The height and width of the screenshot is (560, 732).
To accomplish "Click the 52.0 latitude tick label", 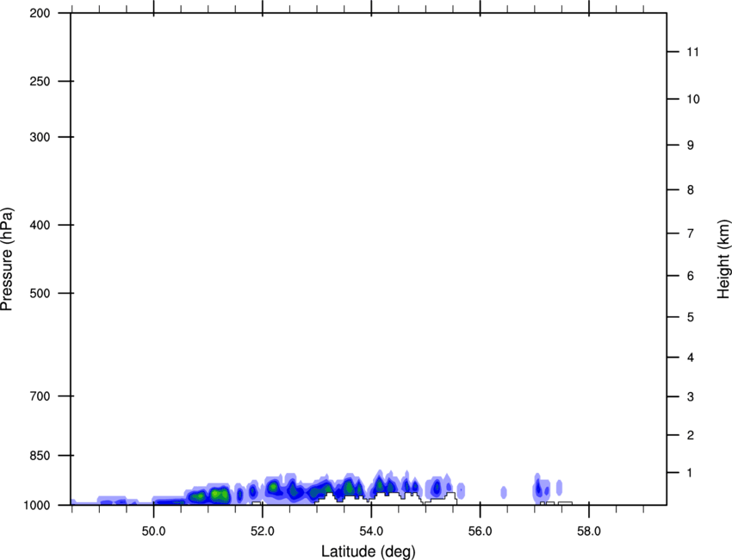I will tap(263, 532).
